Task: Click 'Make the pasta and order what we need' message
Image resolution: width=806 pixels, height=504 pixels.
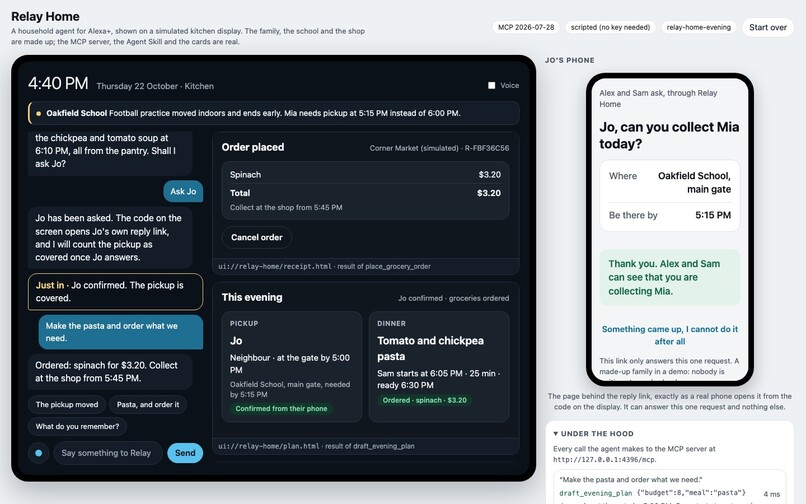Action: 121,332
